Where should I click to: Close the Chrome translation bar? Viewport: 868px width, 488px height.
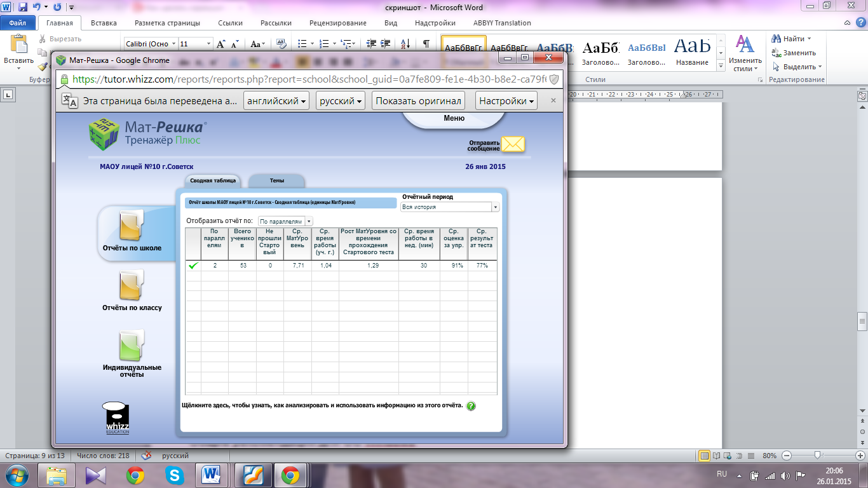tap(553, 100)
